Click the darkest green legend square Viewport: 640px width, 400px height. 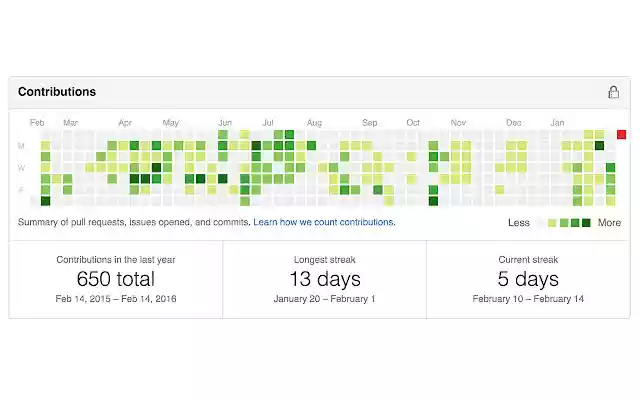coord(586,223)
